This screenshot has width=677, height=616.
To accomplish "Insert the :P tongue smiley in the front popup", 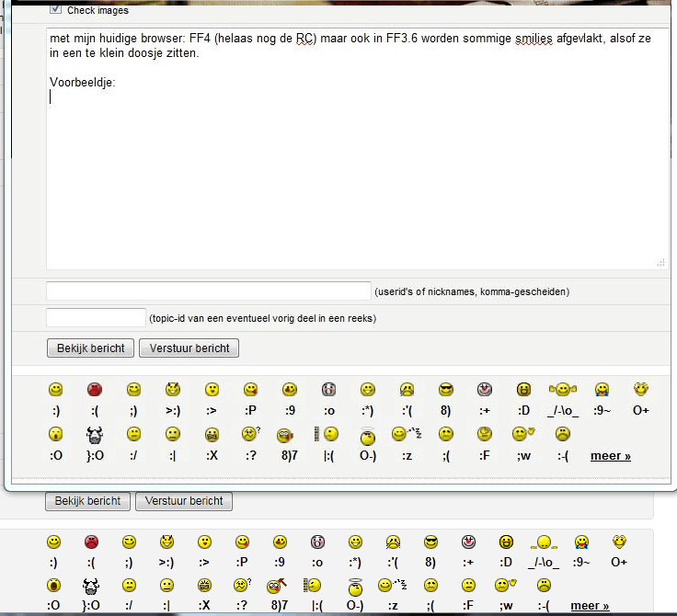I will pos(250,390).
